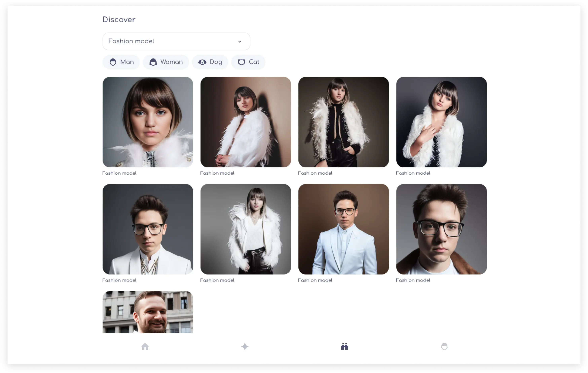Click the dog face icon in the filter chips
This screenshot has width=588, height=373.
(202, 62)
